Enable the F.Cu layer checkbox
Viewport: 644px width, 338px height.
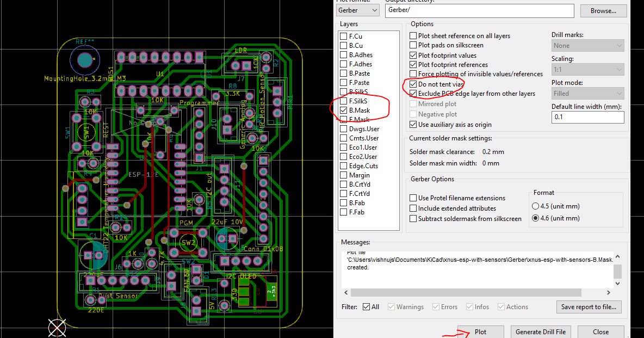(x=343, y=36)
